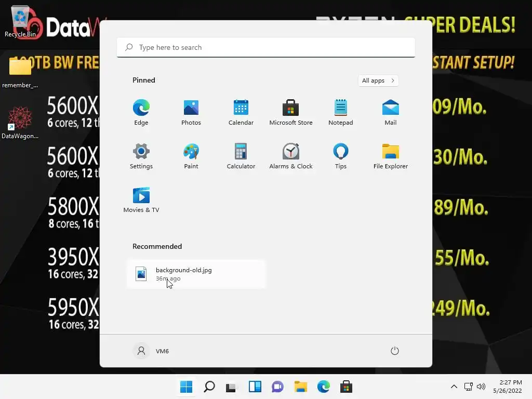Open the Widgets panel from taskbar

coord(255,387)
